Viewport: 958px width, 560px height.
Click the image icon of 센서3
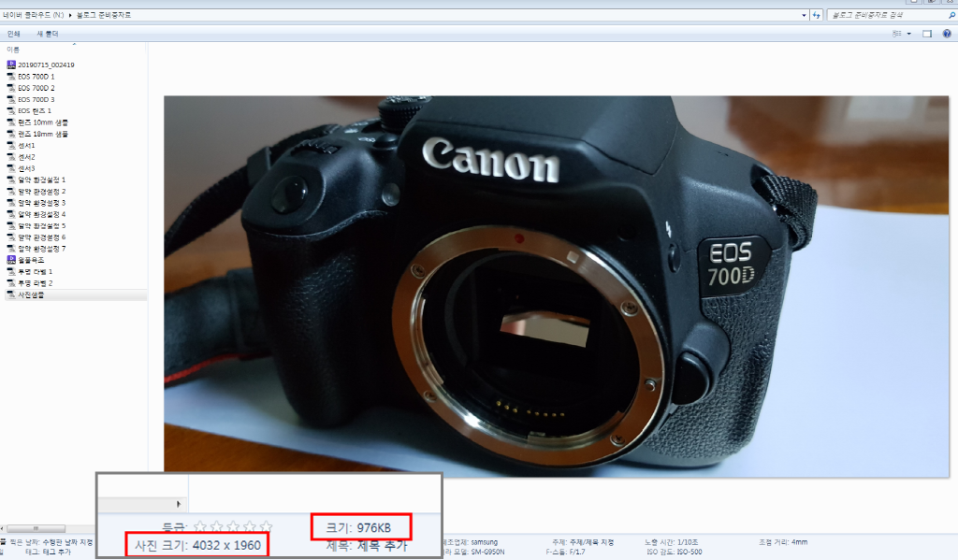point(11,168)
